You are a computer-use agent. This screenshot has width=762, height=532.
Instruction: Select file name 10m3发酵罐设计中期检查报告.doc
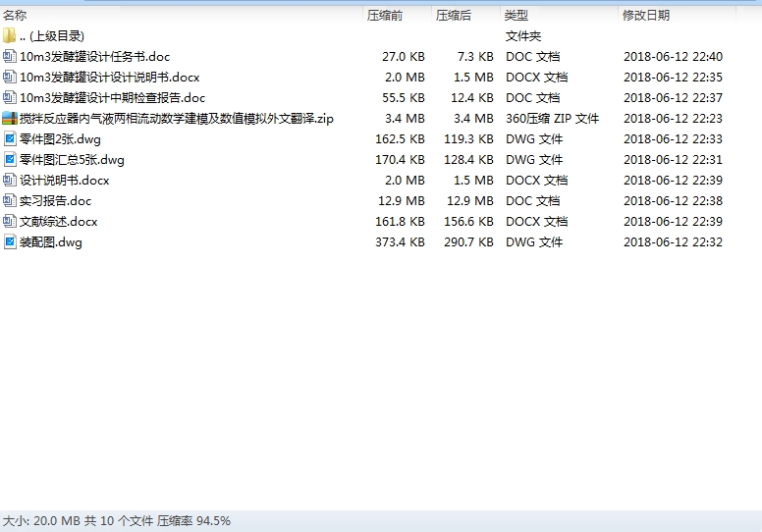[x=112, y=97]
